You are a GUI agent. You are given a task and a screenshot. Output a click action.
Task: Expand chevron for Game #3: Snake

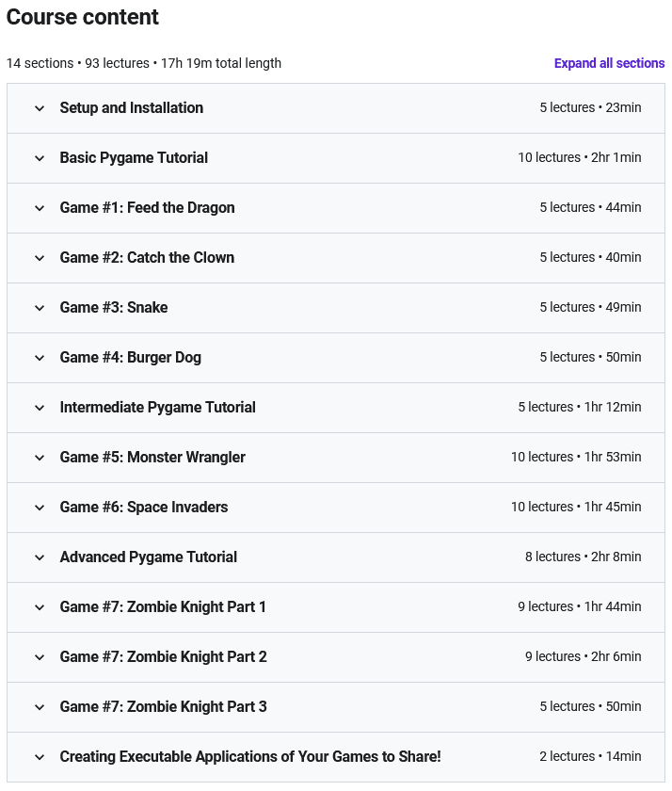point(40,308)
